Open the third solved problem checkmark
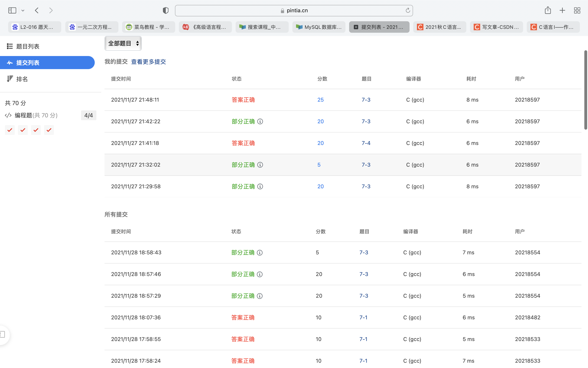This screenshot has width=588, height=368. 36,130
